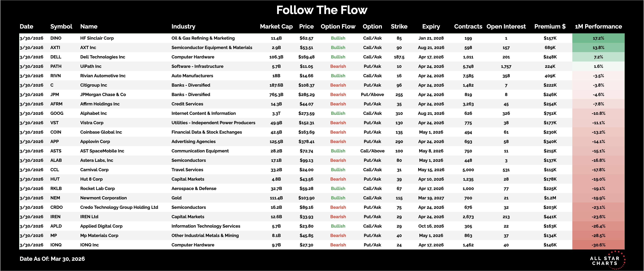Click the Follow The Flow title
This screenshot has height=271, width=644.
[x=322, y=10]
